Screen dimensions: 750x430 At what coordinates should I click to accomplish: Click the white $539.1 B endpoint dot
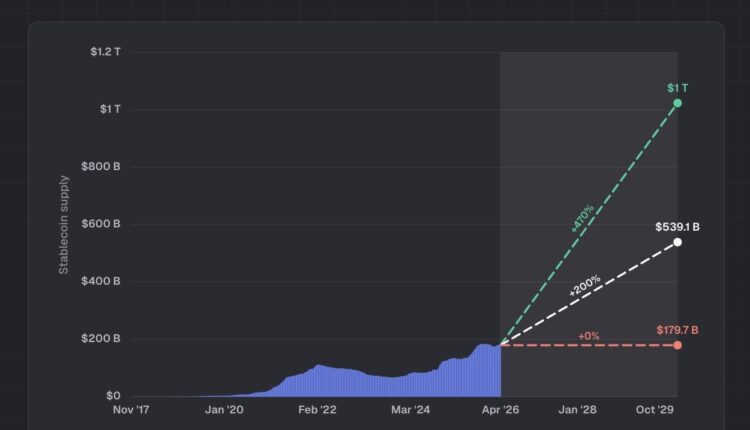click(x=678, y=242)
